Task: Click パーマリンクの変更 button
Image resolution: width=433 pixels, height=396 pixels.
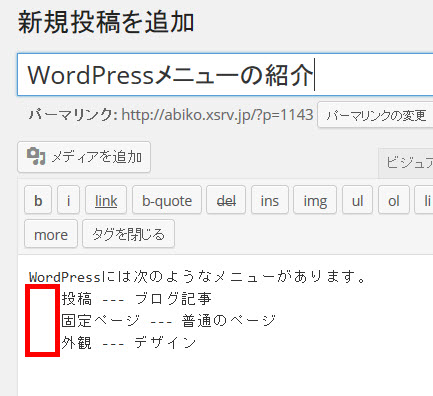Action: [376, 115]
